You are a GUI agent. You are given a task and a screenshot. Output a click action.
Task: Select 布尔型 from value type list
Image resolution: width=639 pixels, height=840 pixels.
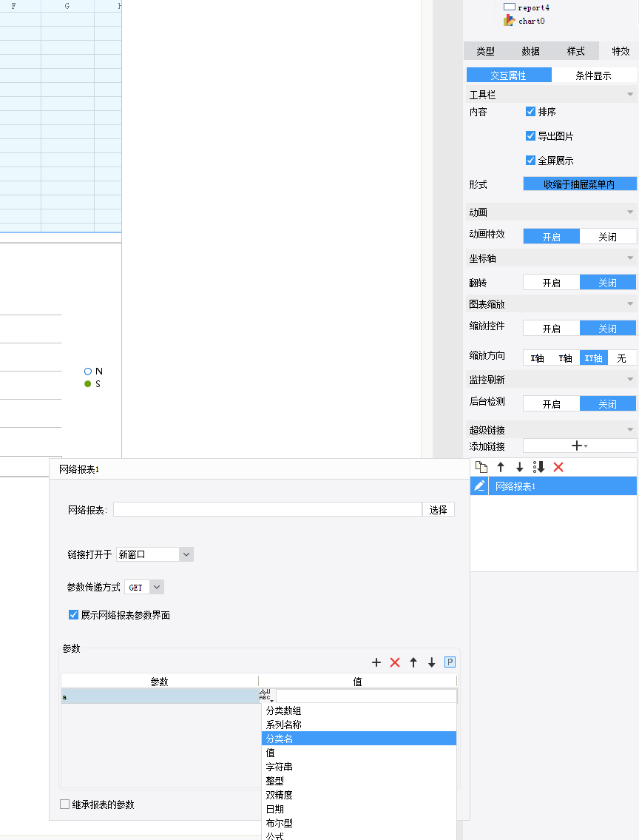359,823
